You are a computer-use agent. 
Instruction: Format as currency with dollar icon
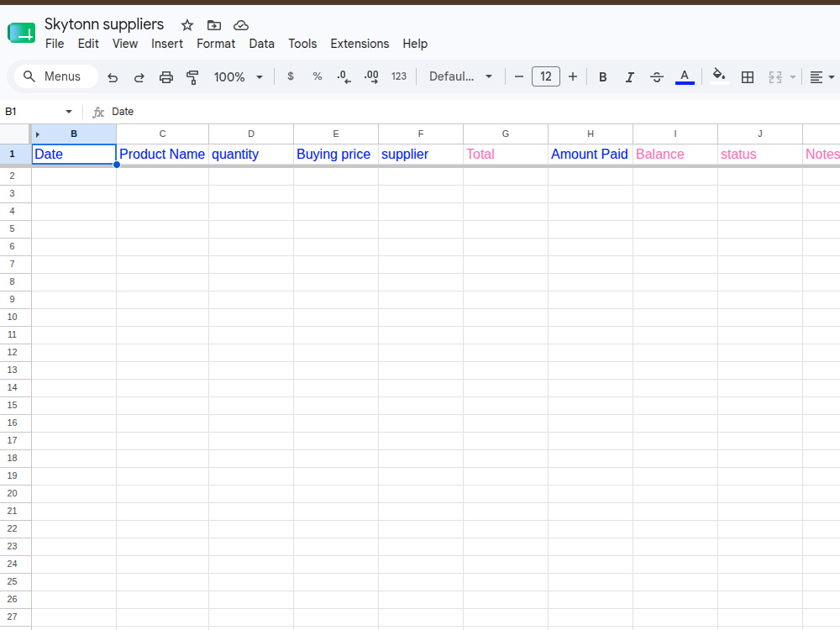click(291, 76)
